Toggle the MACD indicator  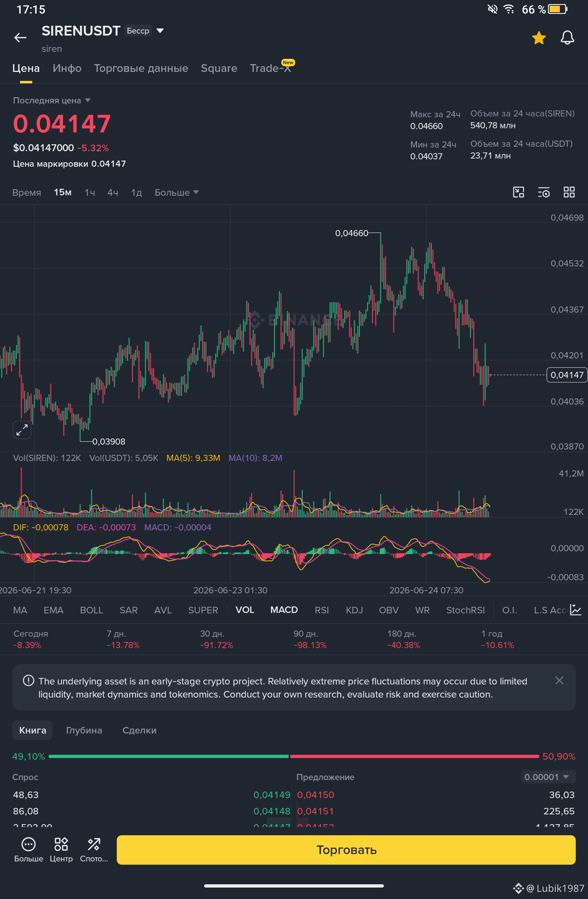[284, 610]
